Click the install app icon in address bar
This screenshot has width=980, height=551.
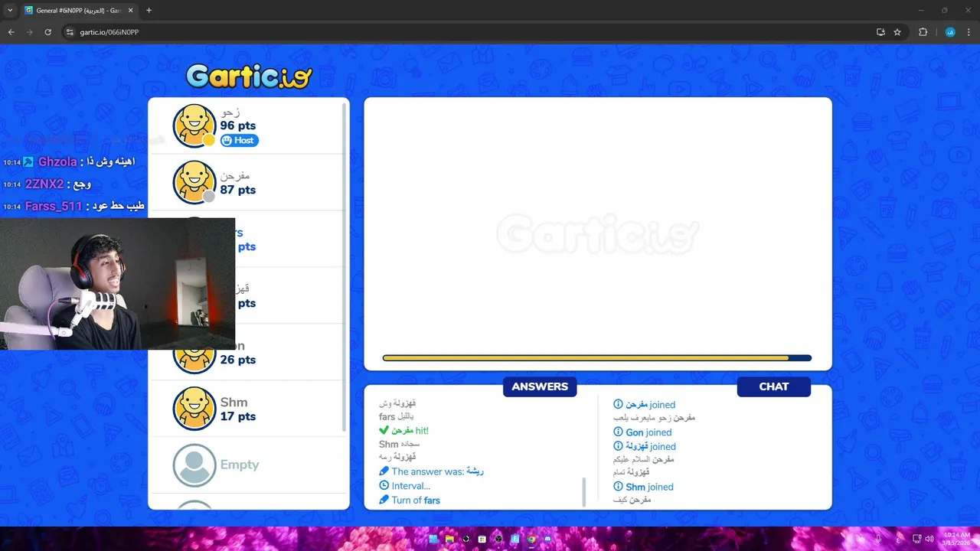880,32
